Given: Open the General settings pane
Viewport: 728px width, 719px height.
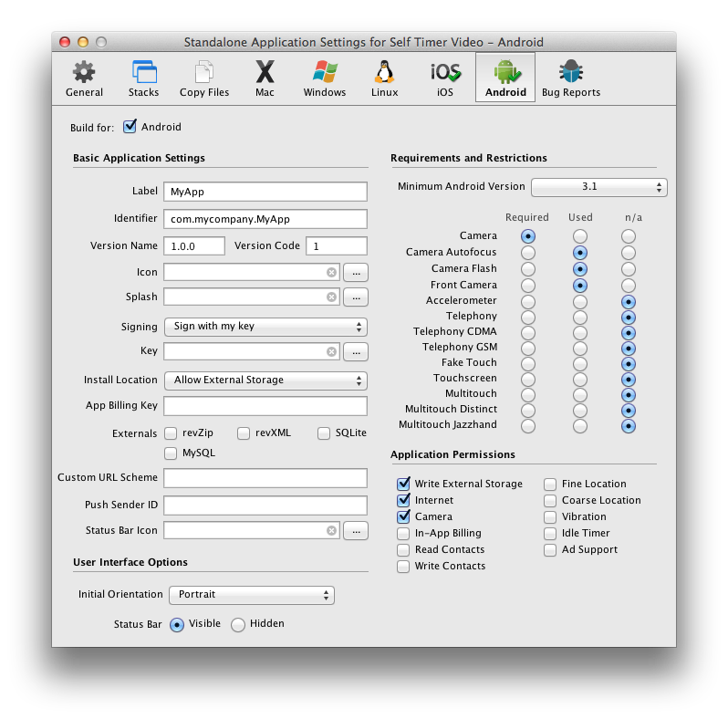Looking at the screenshot, I should click(x=84, y=78).
